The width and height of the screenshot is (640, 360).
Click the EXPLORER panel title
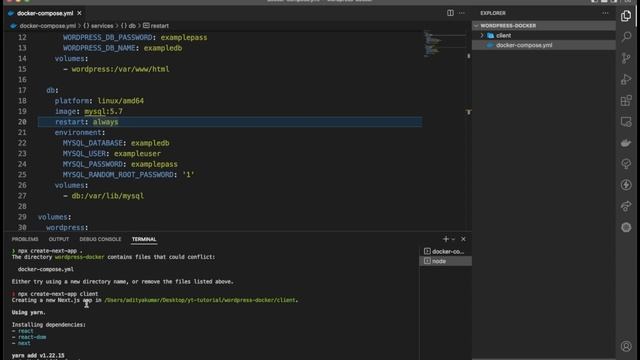click(x=493, y=13)
